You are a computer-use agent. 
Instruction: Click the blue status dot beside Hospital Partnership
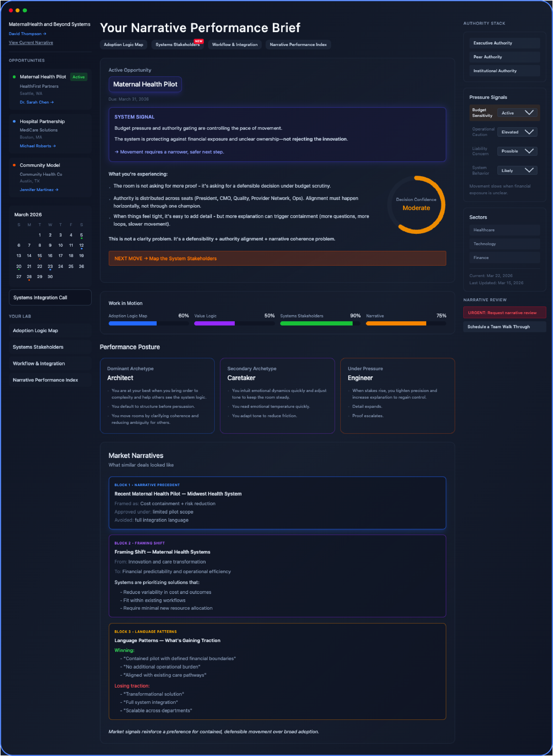tap(14, 121)
